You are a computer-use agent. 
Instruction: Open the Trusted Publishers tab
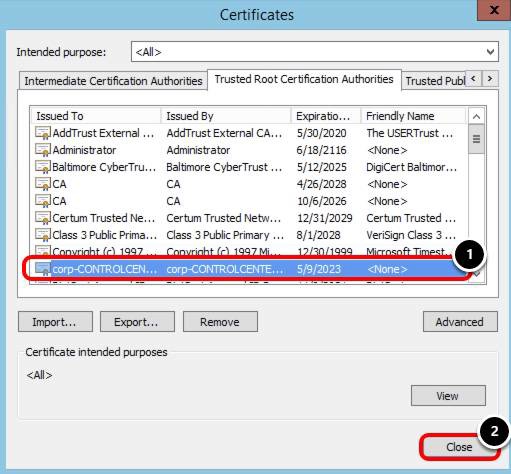[x=434, y=81]
